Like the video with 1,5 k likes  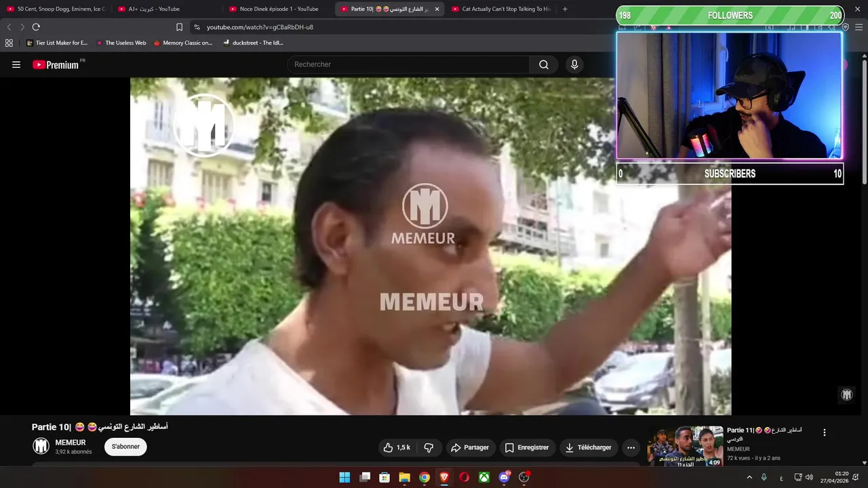point(396,447)
